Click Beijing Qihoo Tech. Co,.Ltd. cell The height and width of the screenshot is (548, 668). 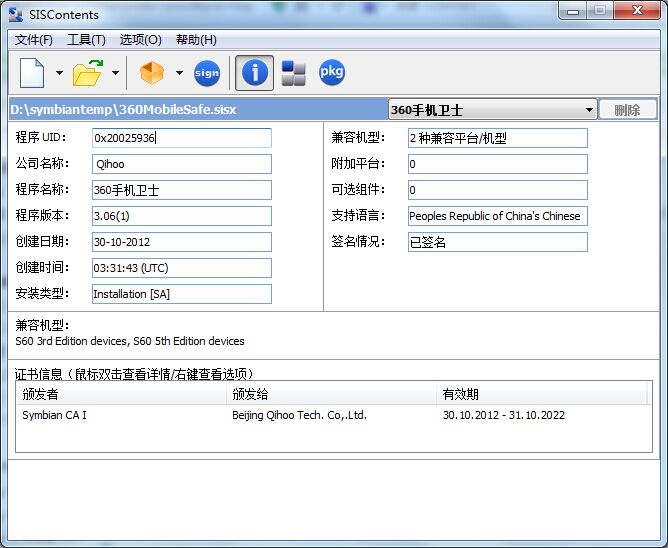click(299, 415)
